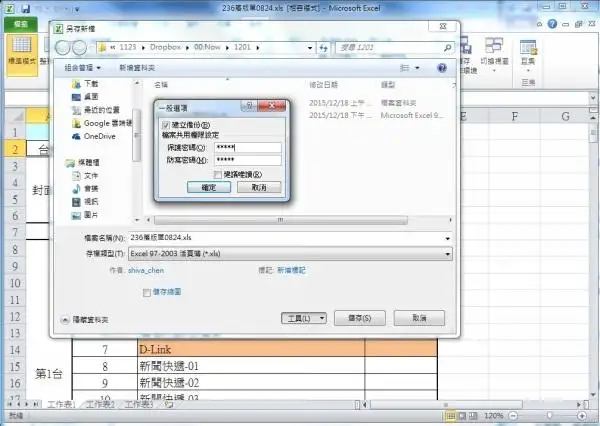
Task: Select OneDrive in navigation pane
Action: [x=94, y=136]
